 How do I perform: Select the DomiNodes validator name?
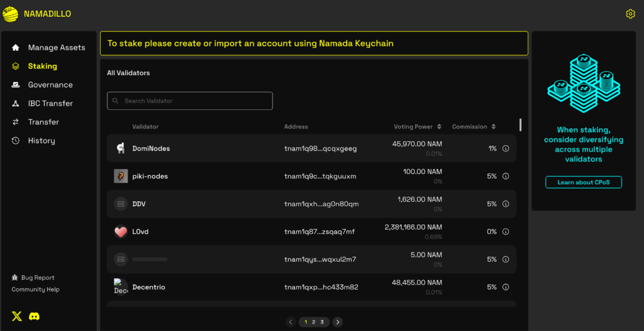[151, 148]
